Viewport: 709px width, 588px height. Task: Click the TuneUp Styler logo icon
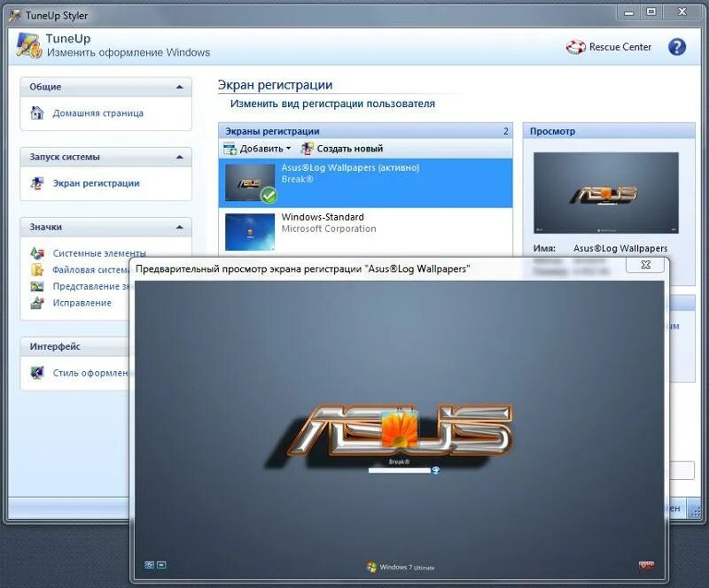point(29,45)
